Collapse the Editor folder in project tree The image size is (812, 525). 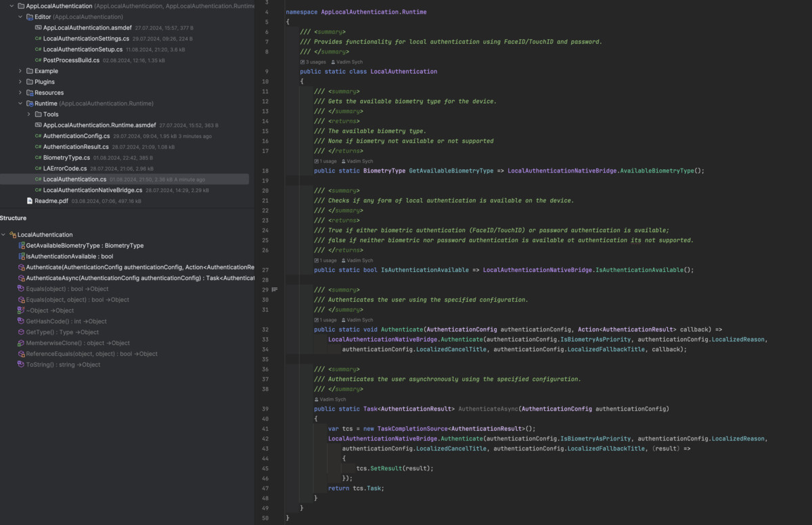[x=20, y=17]
